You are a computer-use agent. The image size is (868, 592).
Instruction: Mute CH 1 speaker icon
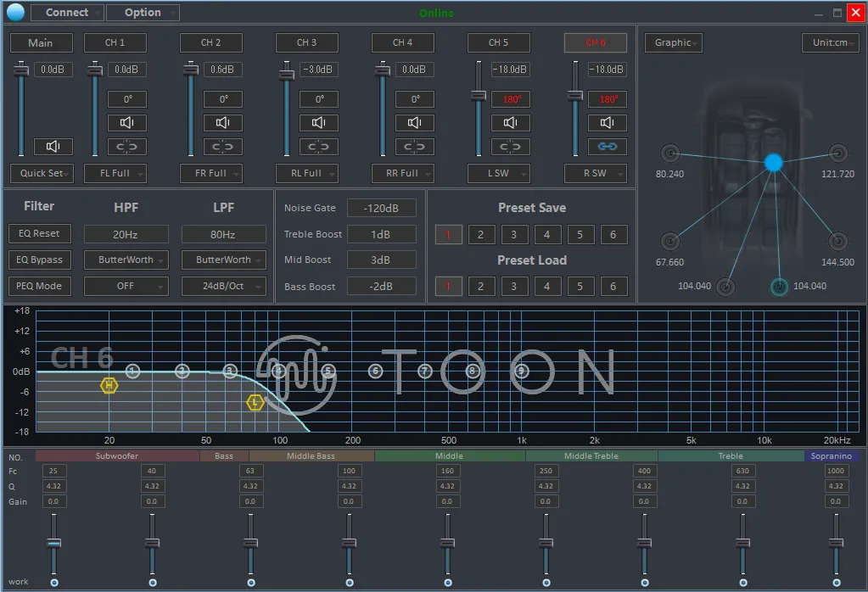tap(127, 123)
